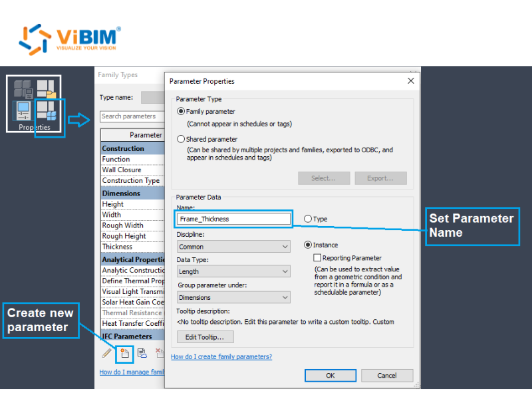This screenshot has height=399, width=532.
Task: Click the Name field containing Frame_Thickness
Action: tap(234, 219)
